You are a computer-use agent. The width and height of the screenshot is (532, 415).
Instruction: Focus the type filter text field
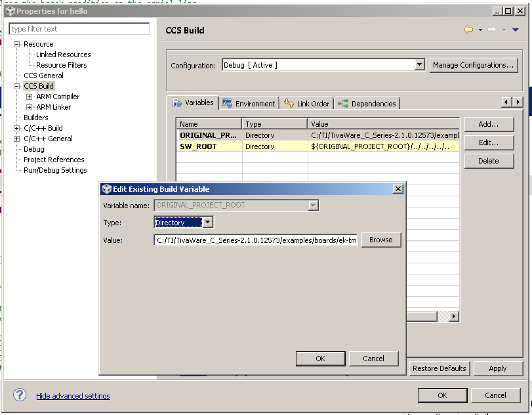tap(79, 29)
